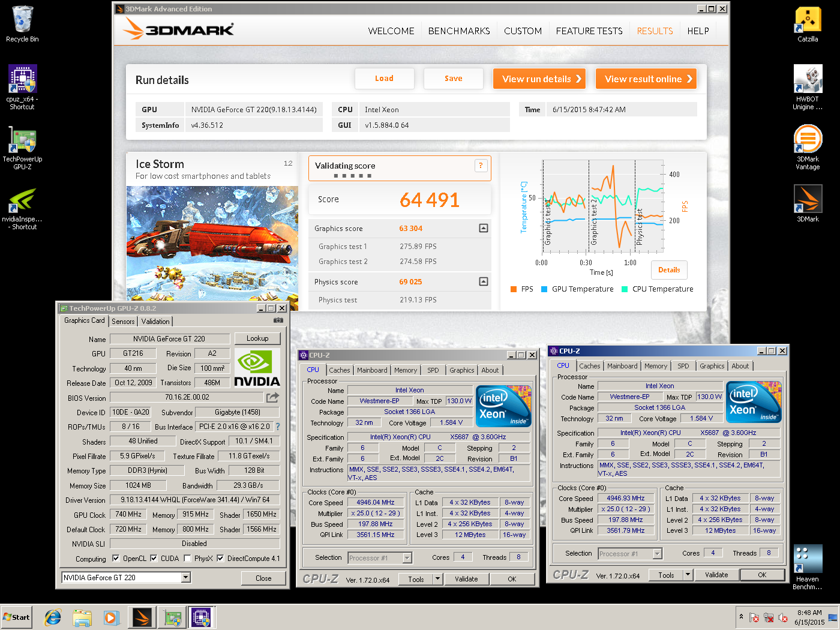Click CPU Temperature green legend swatch
Viewport: 840px width, 630px height.
pyautogui.click(x=625, y=289)
